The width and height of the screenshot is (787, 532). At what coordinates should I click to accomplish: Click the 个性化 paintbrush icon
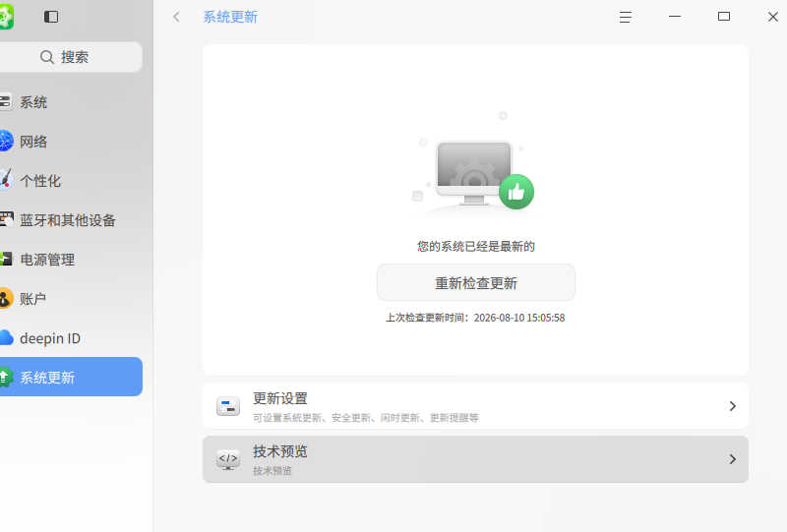tap(6, 180)
